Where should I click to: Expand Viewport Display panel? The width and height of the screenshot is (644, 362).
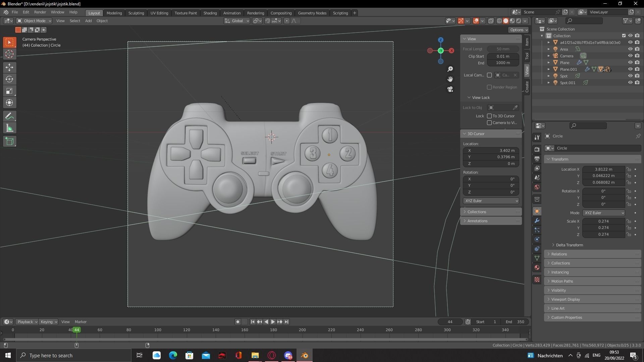[592, 299]
